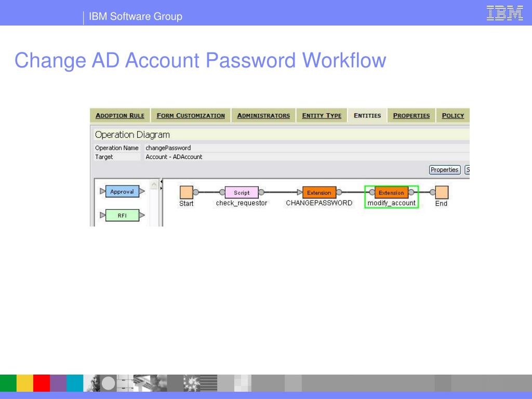
Task: Select the modify_account Extension node
Action: [391, 192]
